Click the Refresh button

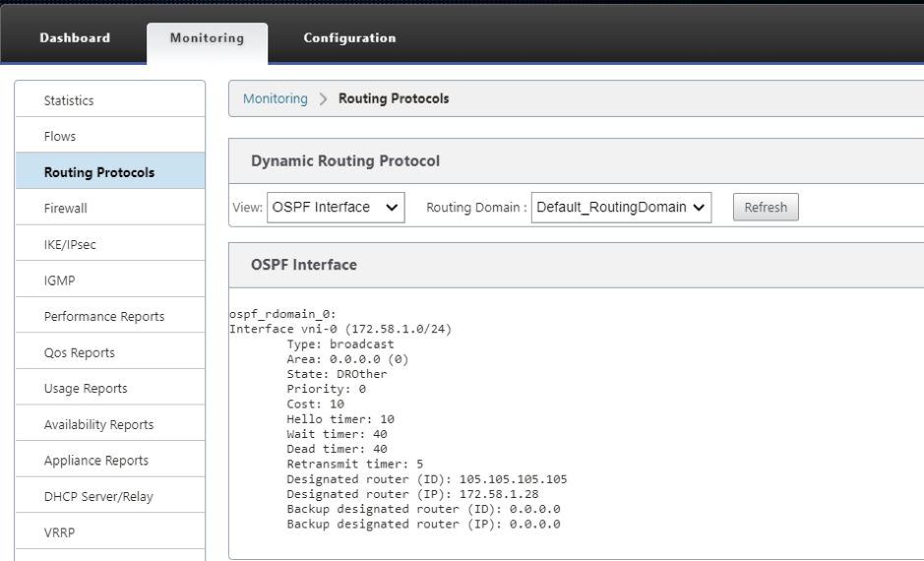pos(766,208)
